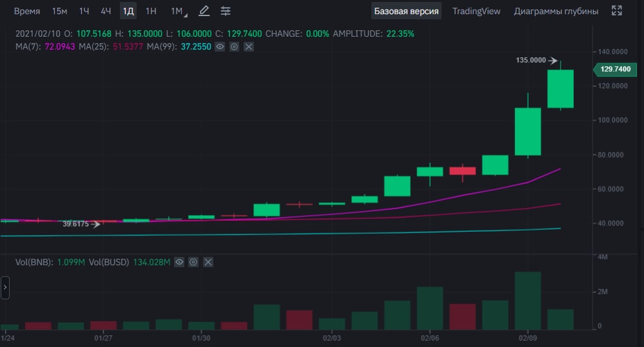Click the 02/06 date axis label
The height and width of the screenshot is (347, 644).
pyautogui.click(x=429, y=339)
